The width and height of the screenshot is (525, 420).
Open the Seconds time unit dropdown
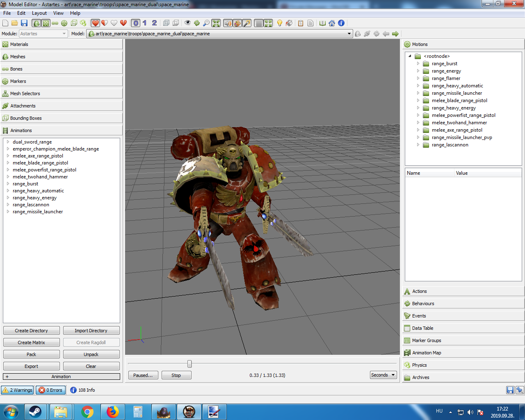point(383,375)
